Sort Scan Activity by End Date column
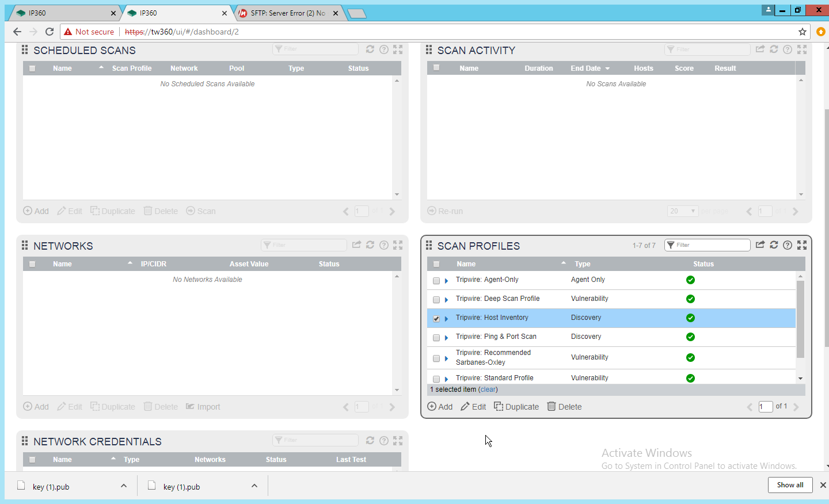 [x=590, y=68]
